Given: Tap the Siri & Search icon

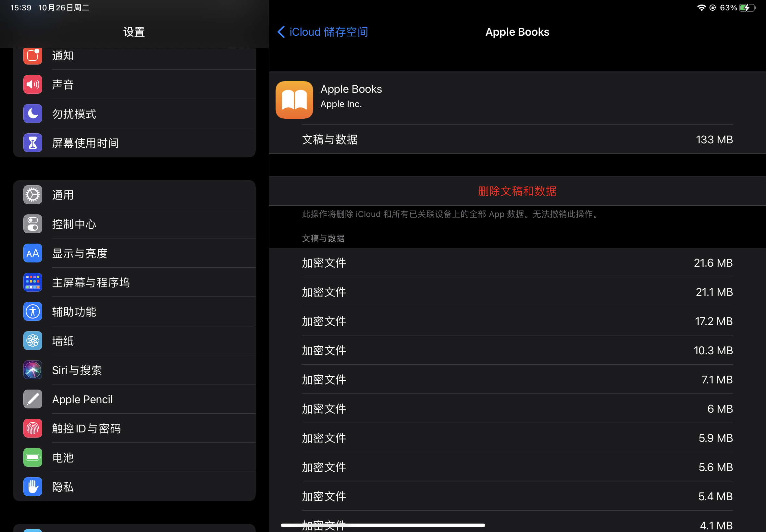Looking at the screenshot, I should click(33, 370).
